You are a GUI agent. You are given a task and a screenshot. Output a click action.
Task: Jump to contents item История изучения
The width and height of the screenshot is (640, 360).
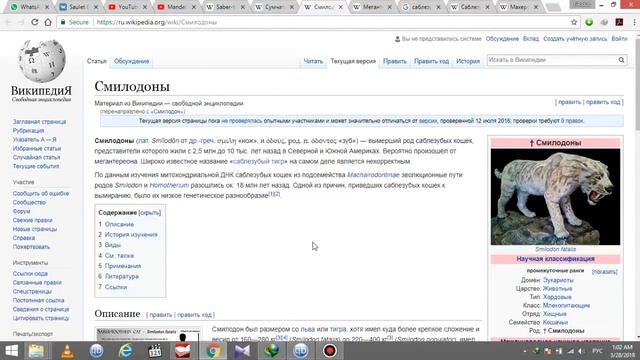[x=131, y=235]
